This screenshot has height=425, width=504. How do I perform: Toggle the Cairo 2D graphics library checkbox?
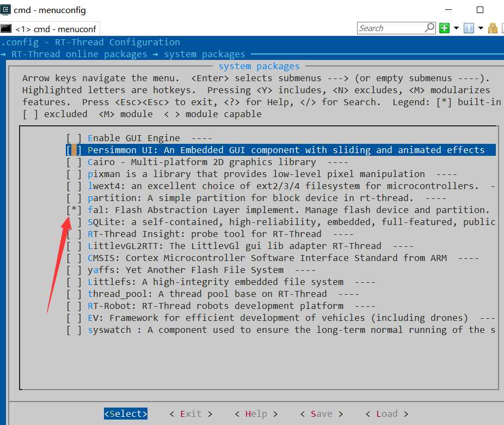[x=74, y=162]
